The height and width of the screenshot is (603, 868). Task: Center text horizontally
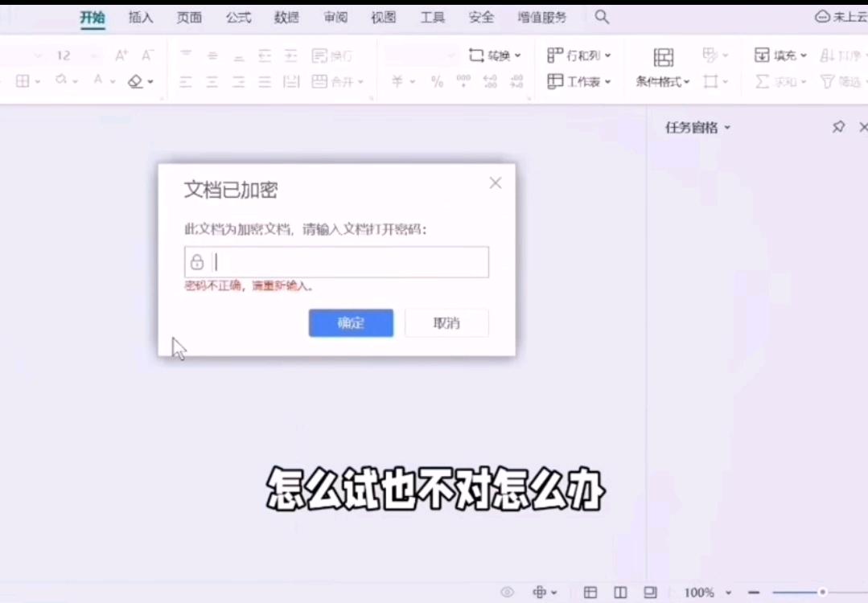tap(212, 82)
